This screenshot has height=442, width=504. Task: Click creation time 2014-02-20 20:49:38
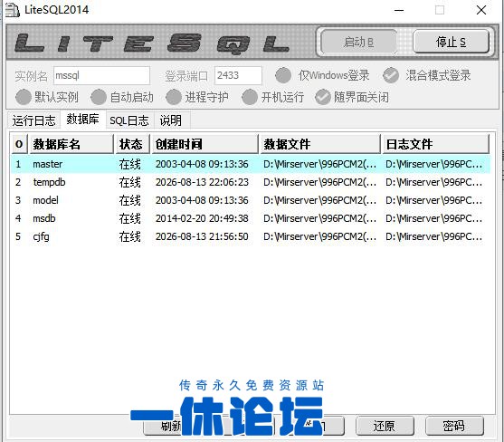(x=202, y=219)
